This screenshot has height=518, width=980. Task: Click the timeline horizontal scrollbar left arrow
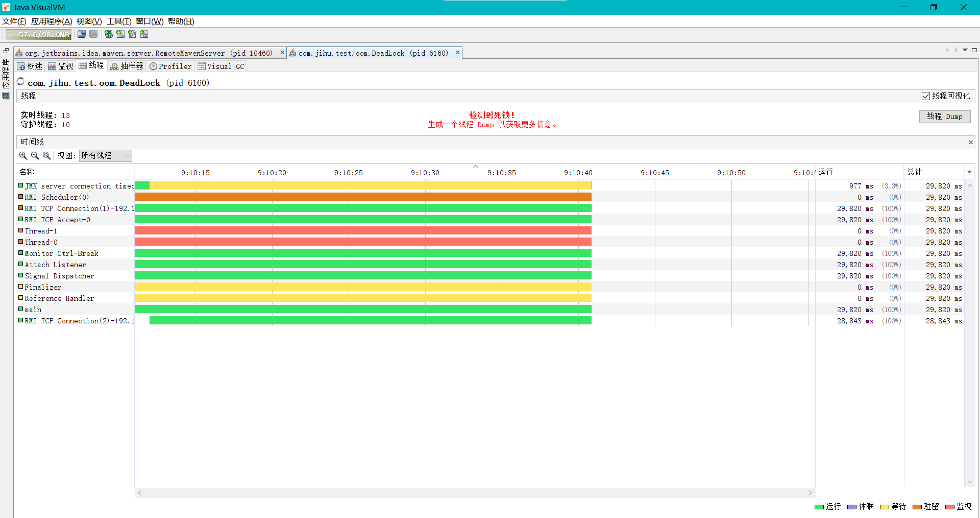(x=139, y=493)
